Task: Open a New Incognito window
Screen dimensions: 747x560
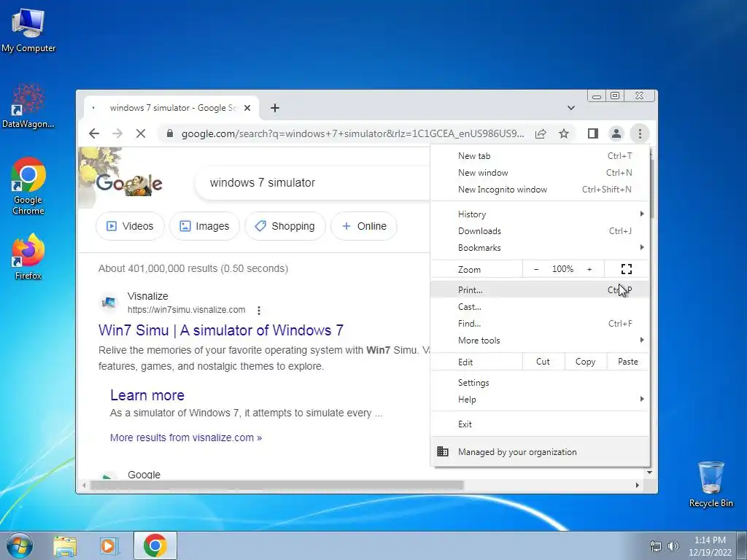Action: 540,189
